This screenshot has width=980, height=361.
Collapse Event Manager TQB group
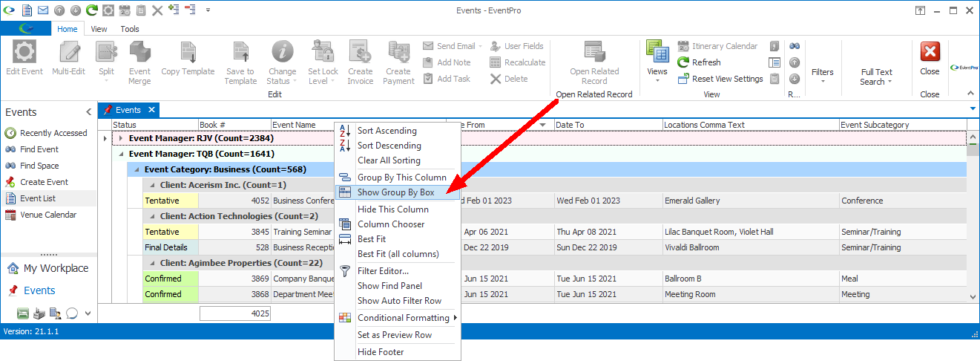pos(119,155)
